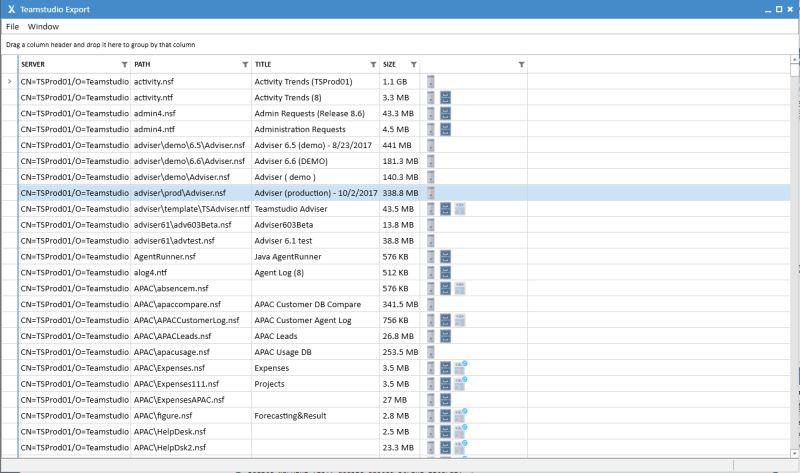This screenshot has width=800, height=473.
Task: Select the APAC Customer Agent Log cell
Action: [x=316, y=320]
